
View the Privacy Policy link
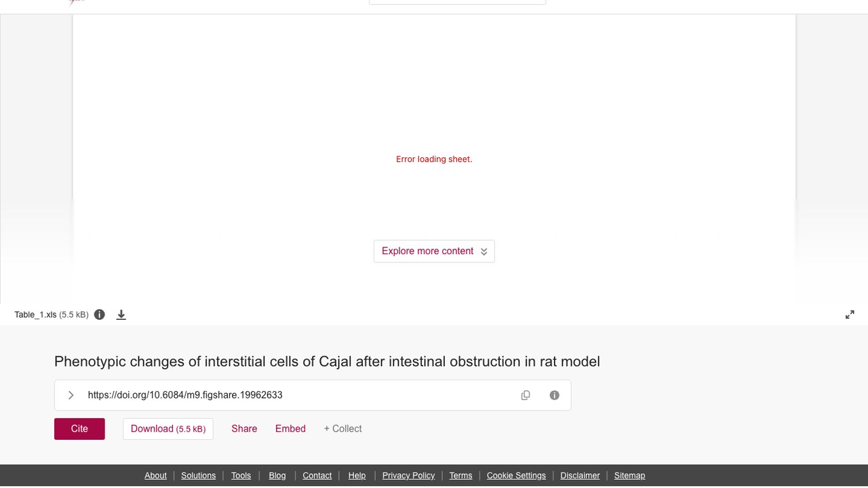[x=408, y=476]
